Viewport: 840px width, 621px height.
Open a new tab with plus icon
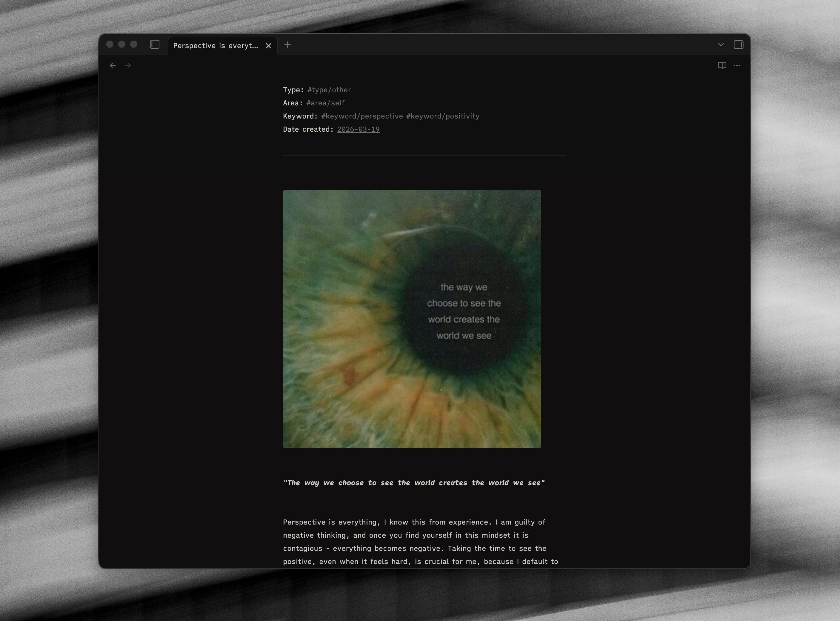(x=287, y=45)
